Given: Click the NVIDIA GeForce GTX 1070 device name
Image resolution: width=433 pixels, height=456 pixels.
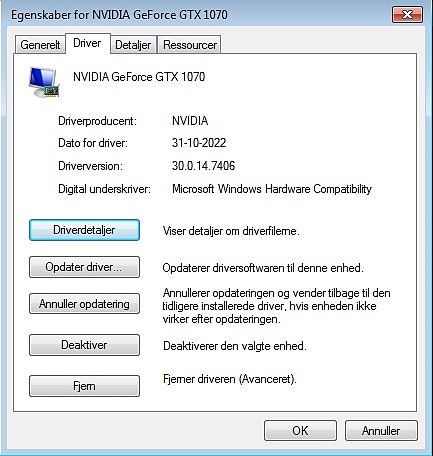Looking at the screenshot, I should coord(139,77).
